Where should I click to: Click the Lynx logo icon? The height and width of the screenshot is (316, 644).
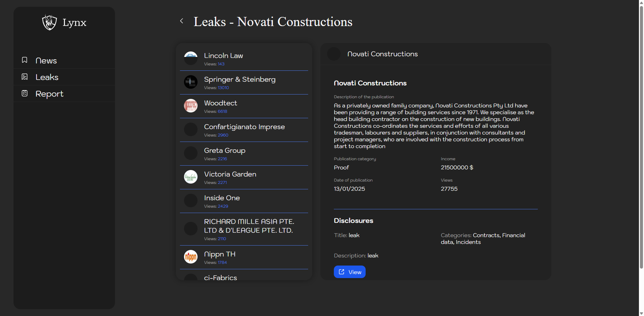pos(49,22)
